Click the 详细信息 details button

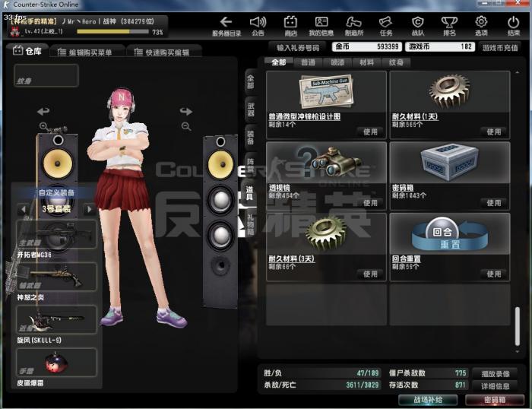(496, 386)
